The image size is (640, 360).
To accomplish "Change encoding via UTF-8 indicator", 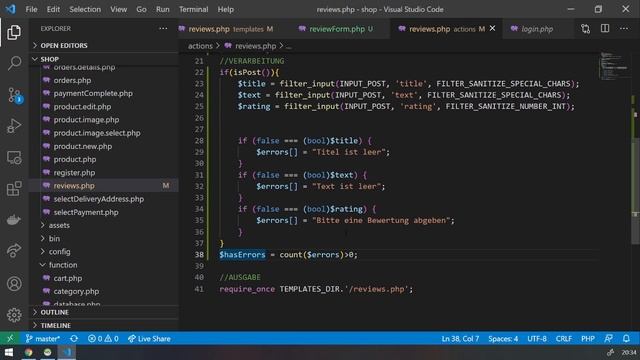I will pyautogui.click(x=537, y=339).
